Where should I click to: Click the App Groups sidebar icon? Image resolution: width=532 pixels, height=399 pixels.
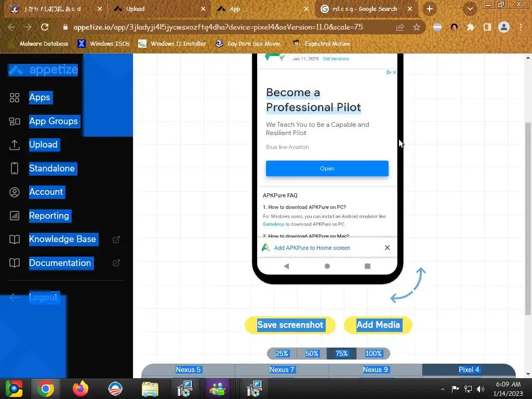coord(14,121)
